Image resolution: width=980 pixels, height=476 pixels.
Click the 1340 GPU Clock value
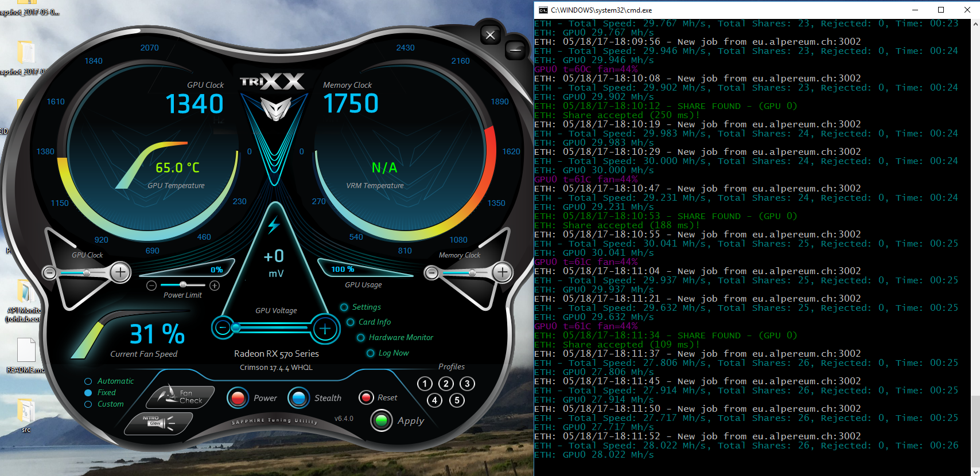click(x=195, y=104)
